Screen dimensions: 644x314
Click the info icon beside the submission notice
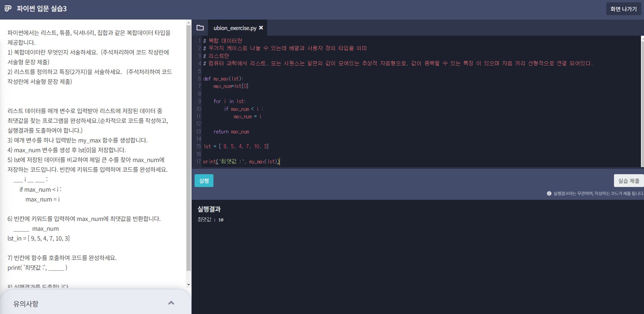[549, 193]
